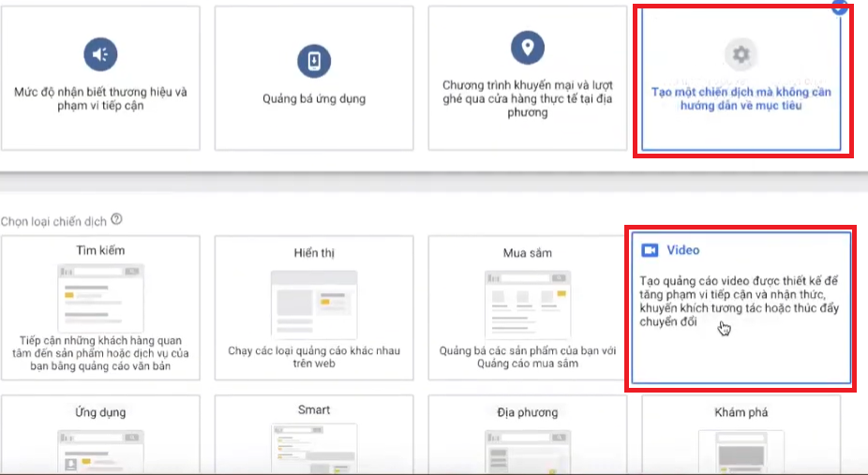
Task: Click the megaphone brand awareness icon
Action: [100, 54]
